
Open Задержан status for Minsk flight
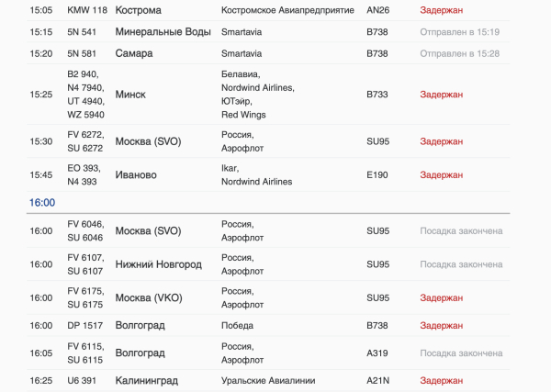(442, 95)
